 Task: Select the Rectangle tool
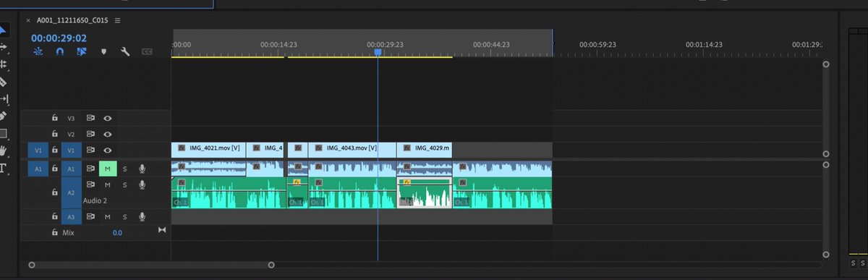(x=3, y=133)
